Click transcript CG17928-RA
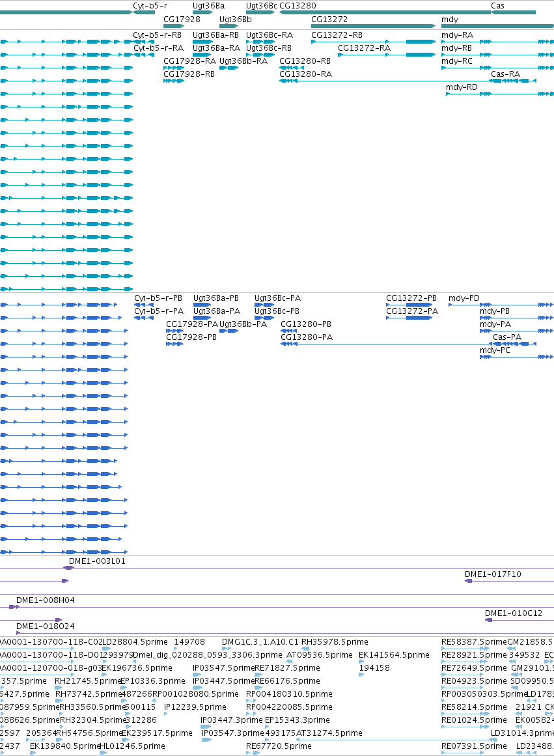Viewport: 554px width, 756px height. point(189,61)
